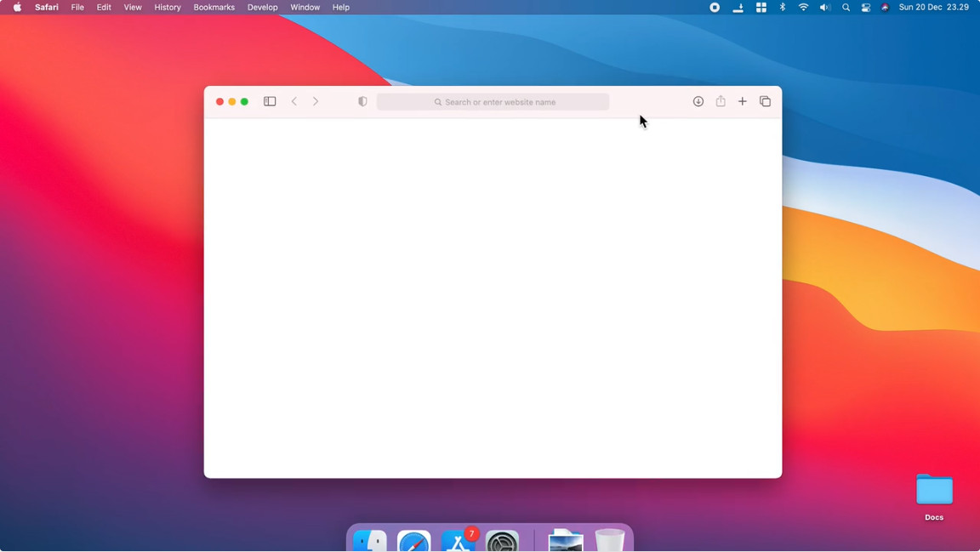
Task: Open the Edit menu
Action: [x=104, y=8]
